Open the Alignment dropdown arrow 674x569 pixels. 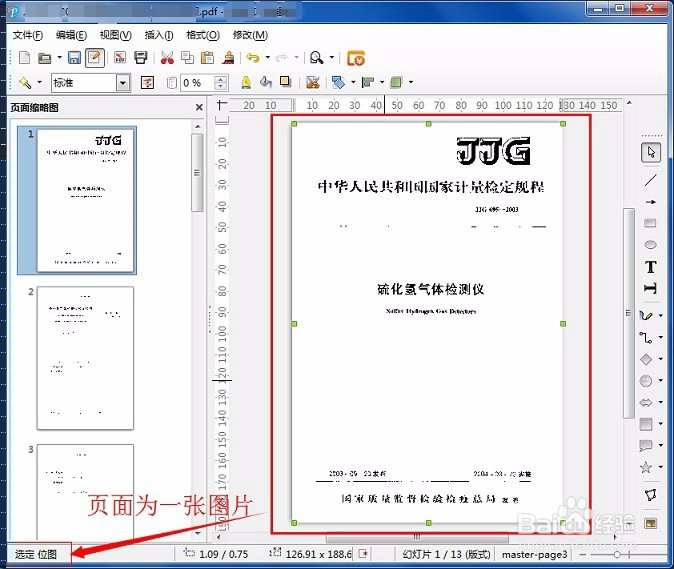[x=382, y=82]
